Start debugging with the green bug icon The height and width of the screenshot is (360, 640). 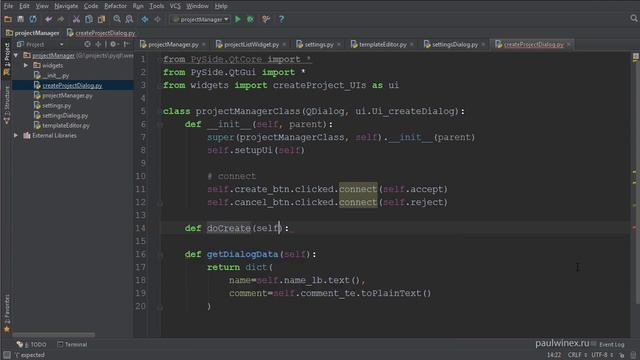[250, 19]
